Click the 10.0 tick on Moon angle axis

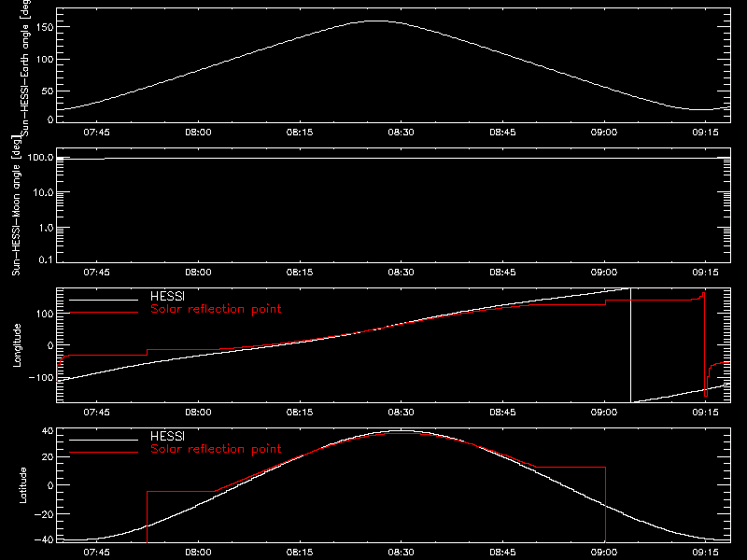tap(43, 192)
